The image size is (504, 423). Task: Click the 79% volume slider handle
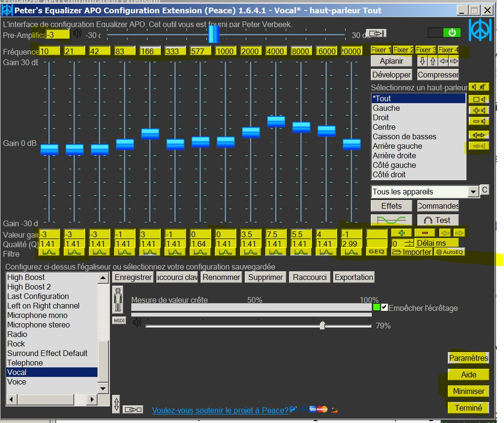pos(322,325)
